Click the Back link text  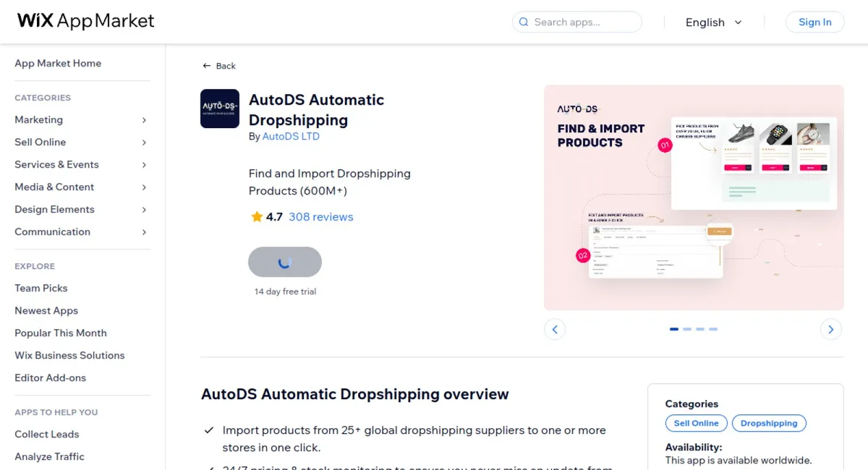pyautogui.click(x=226, y=66)
